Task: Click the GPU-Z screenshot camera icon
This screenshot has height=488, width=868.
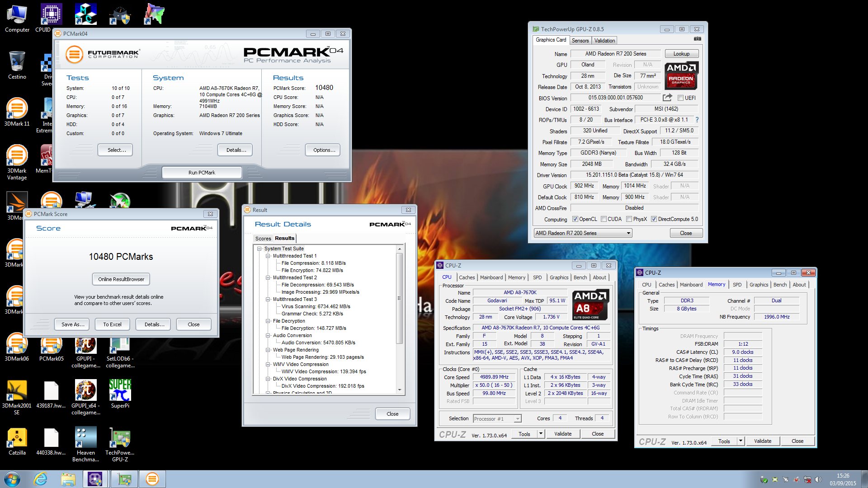Action: (x=698, y=39)
